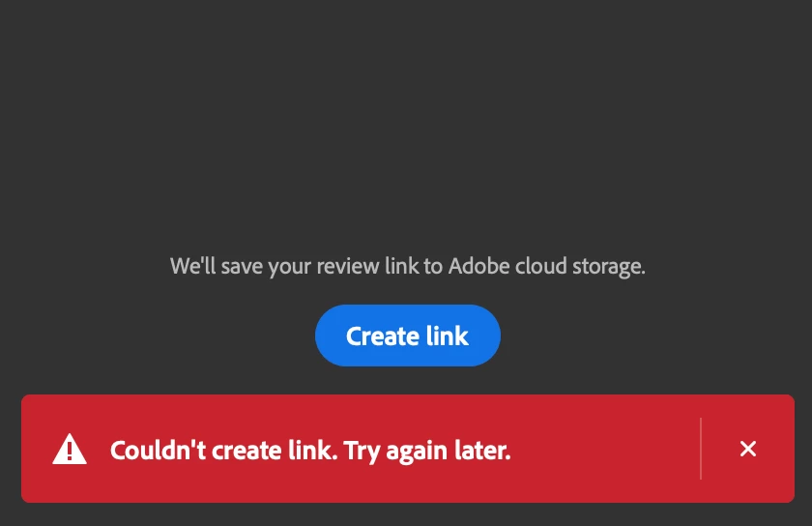Retry by clicking Create link
The width and height of the screenshot is (812, 526).
point(408,336)
